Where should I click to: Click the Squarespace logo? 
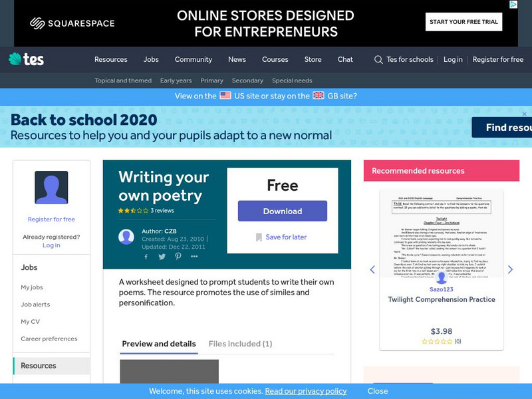point(72,23)
